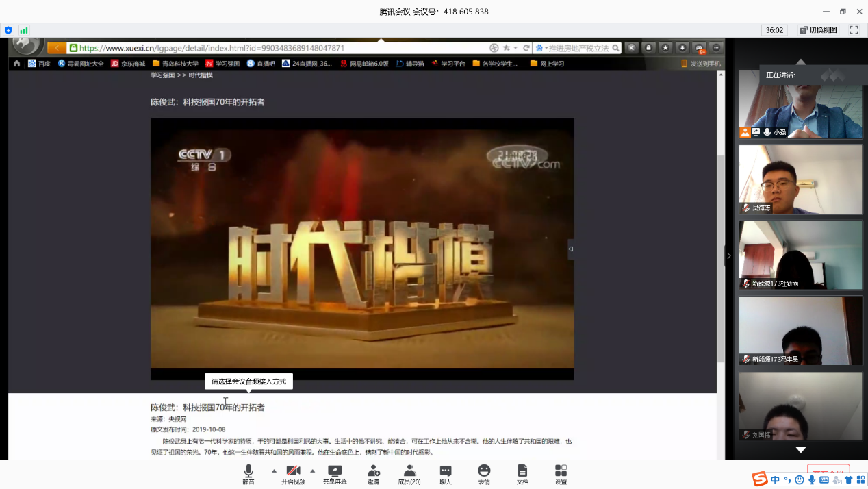Open the 学习强国 bookmark
Image resolution: width=868 pixels, height=489 pixels.
pos(222,64)
